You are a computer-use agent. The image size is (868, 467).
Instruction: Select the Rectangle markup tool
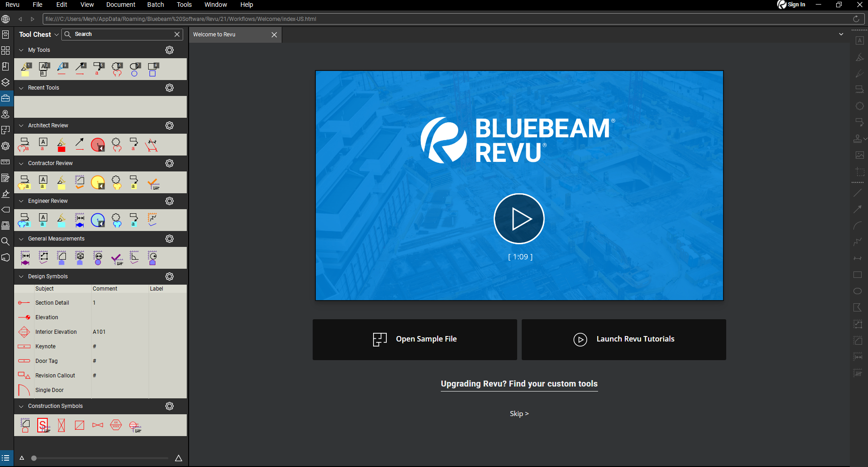pos(858,275)
